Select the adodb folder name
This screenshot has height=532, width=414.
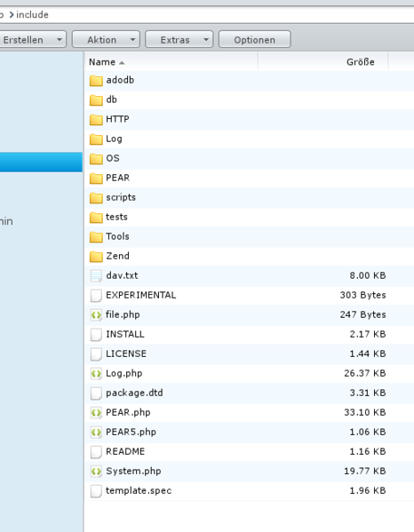pos(120,80)
